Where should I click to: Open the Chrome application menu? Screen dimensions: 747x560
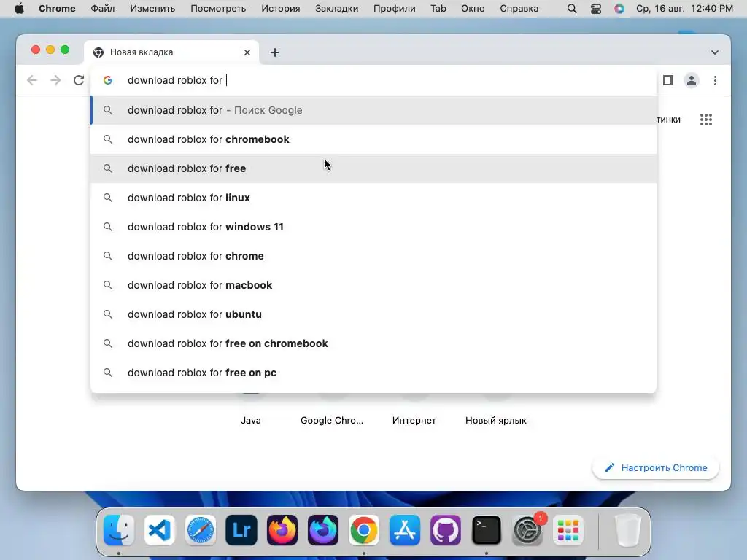click(x=57, y=9)
